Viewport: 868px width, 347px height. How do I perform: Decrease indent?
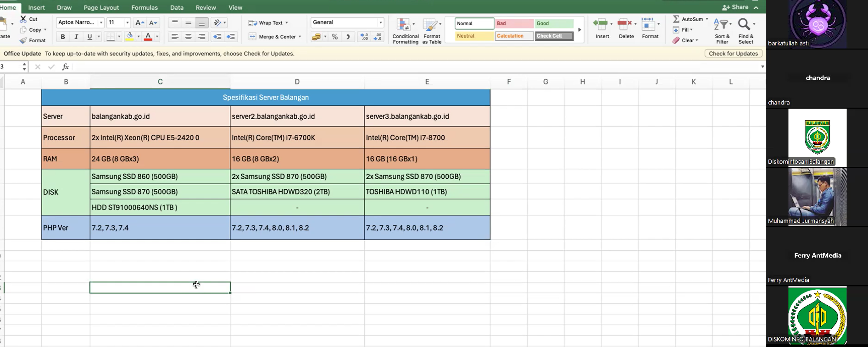click(x=217, y=37)
